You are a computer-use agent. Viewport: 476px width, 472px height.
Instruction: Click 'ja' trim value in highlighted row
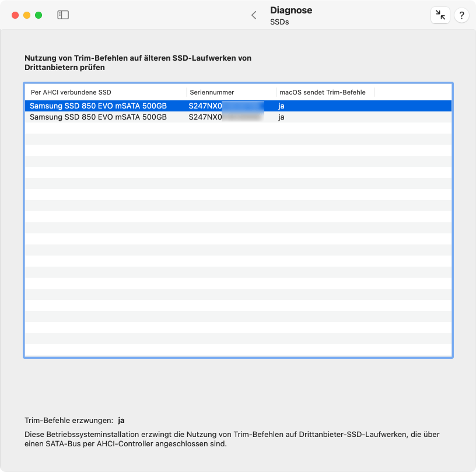(281, 106)
